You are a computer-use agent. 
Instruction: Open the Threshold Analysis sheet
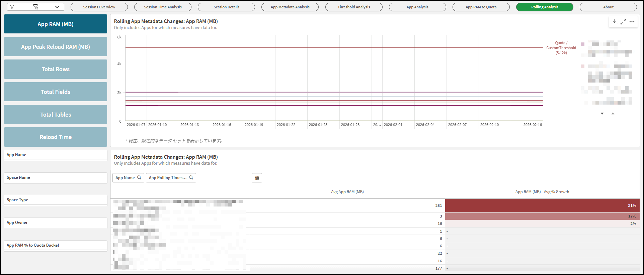354,7
